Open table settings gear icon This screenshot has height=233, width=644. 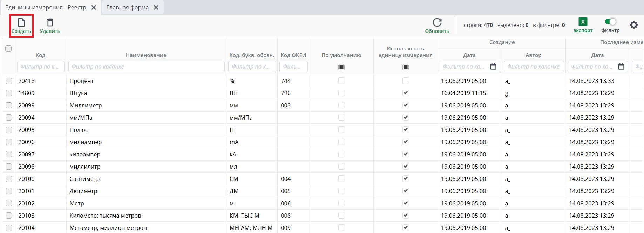point(633,25)
